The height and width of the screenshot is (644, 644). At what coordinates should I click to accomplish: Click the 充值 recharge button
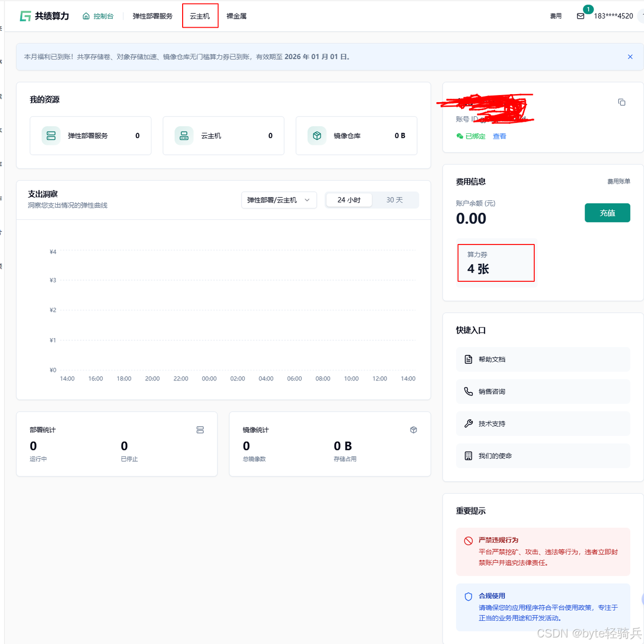607,213
